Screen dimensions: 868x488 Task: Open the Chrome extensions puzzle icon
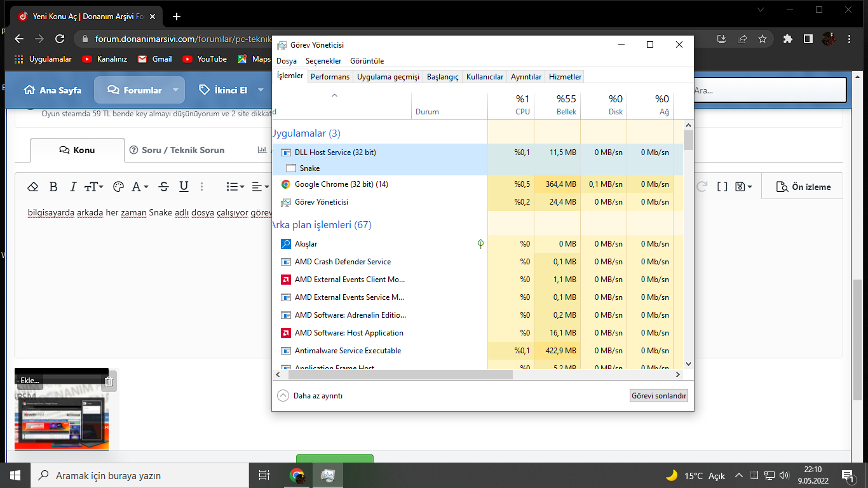(x=788, y=39)
